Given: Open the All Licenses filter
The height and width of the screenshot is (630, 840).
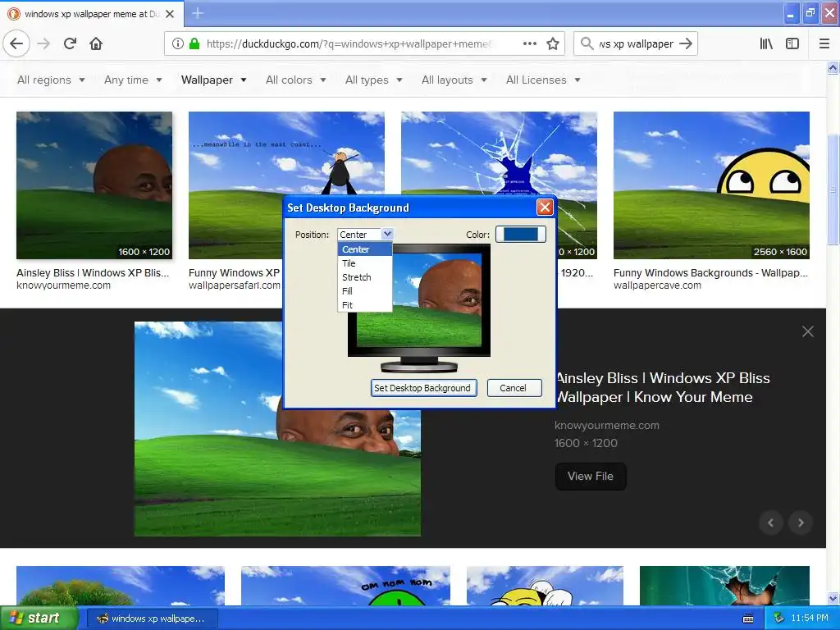Looking at the screenshot, I should click(x=543, y=80).
